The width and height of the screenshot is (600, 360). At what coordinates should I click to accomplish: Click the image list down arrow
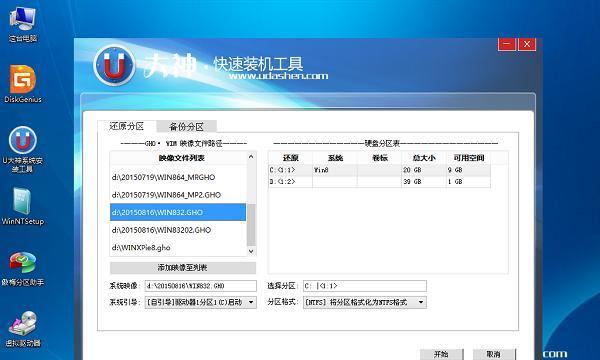coord(251,251)
